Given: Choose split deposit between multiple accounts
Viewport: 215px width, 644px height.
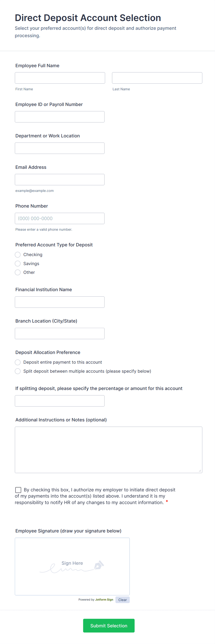Looking at the screenshot, I should pyautogui.click(x=18, y=371).
